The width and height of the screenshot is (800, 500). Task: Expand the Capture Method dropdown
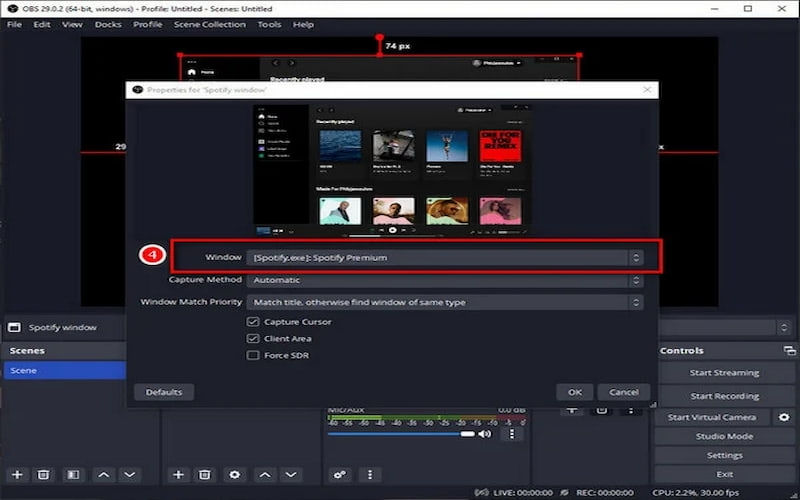[444, 280]
